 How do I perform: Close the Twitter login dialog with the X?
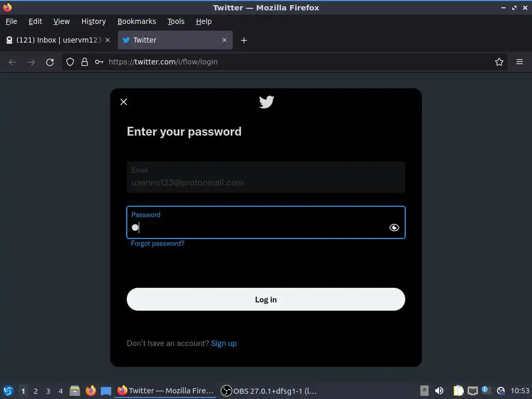[124, 102]
